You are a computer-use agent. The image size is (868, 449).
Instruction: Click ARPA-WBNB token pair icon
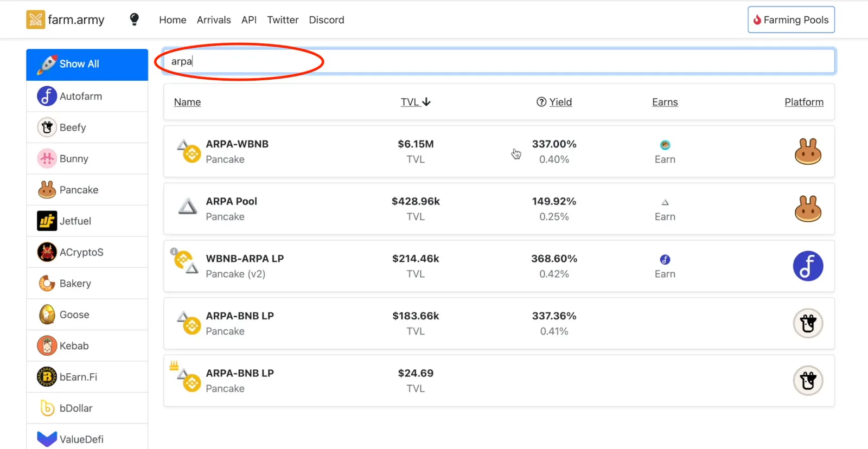pyautogui.click(x=188, y=151)
